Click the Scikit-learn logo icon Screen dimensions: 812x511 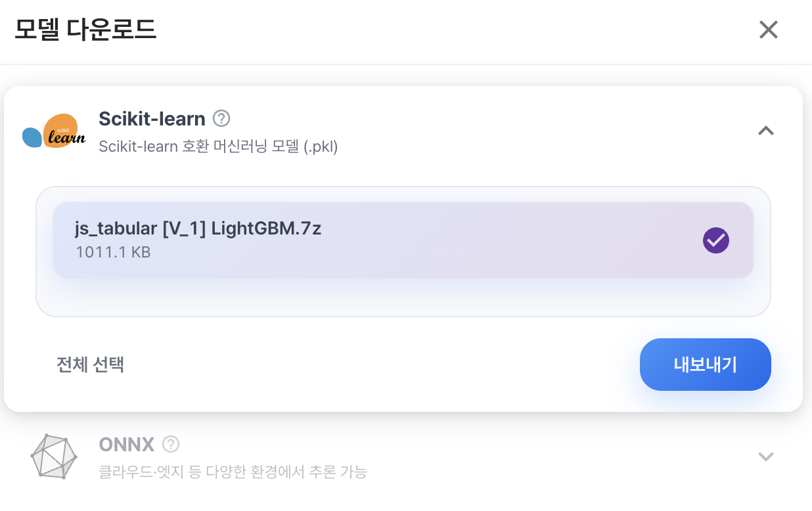pos(54,131)
